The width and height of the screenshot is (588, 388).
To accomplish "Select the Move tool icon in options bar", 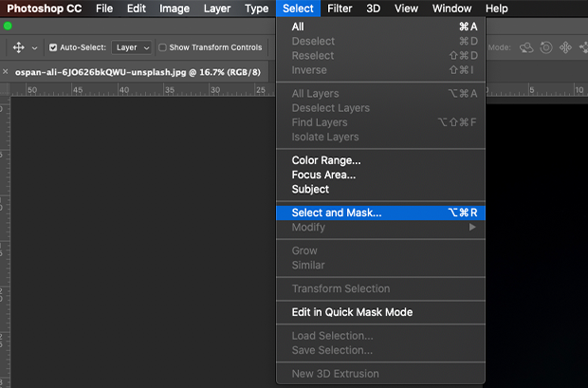I will (18, 47).
